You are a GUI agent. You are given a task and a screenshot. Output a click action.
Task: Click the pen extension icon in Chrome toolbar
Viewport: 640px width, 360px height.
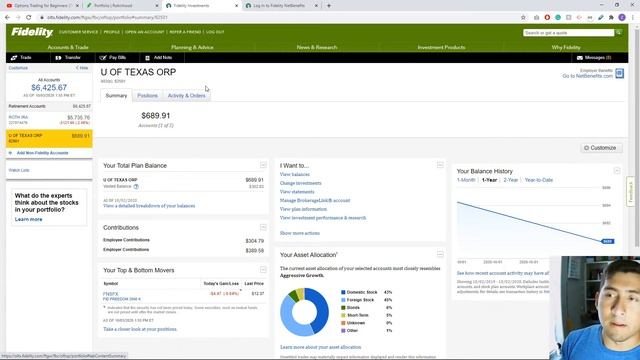[600, 18]
